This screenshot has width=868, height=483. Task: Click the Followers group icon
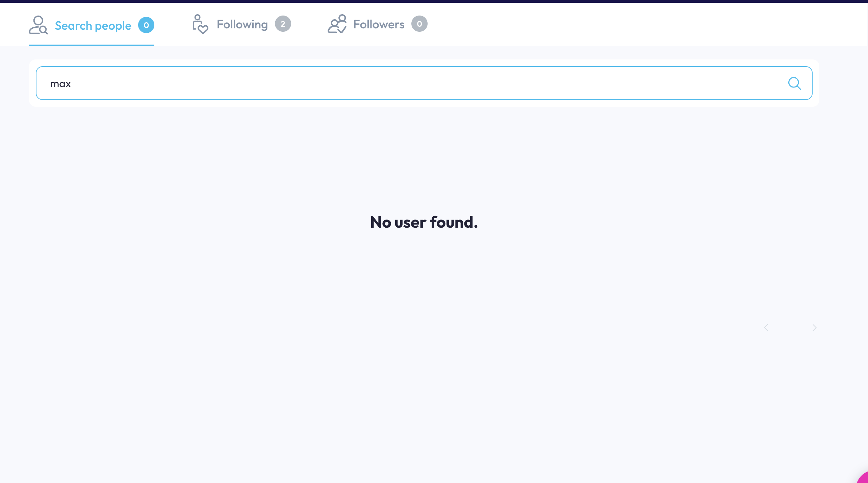click(x=337, y=24)
